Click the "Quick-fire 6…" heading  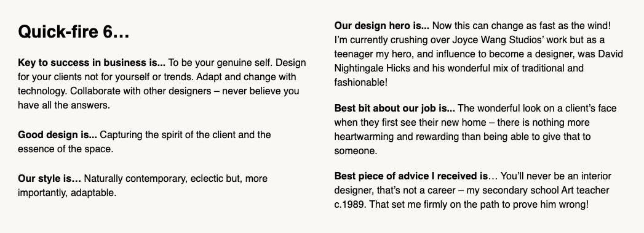coord(74,31)
